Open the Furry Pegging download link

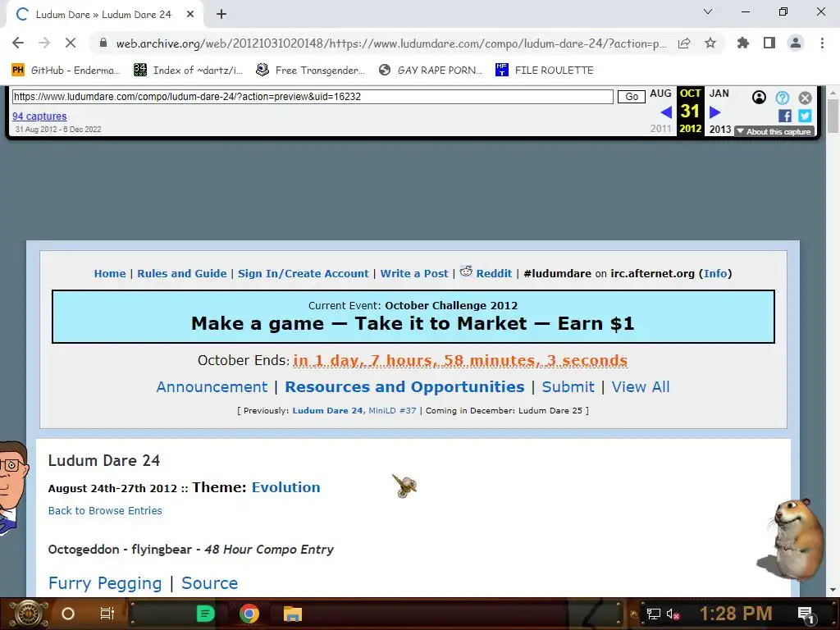pyautogui.click(x=105, y=583)
